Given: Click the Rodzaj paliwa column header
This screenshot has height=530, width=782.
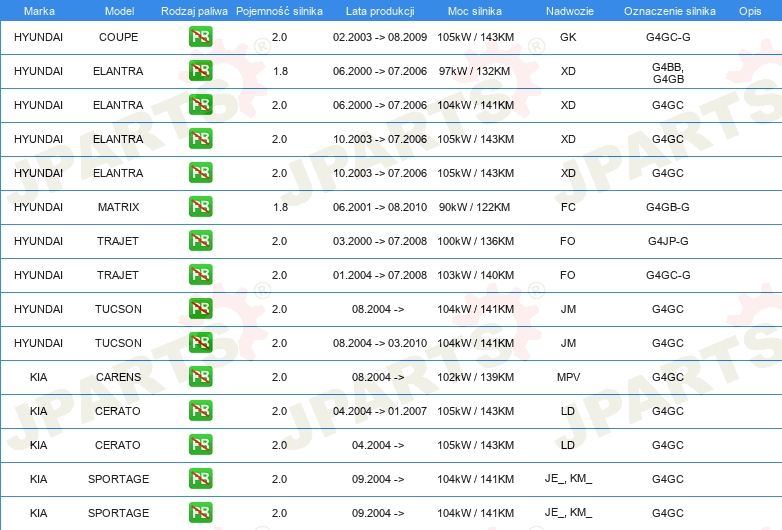Looking at the screenshot, I should [194, 11].
